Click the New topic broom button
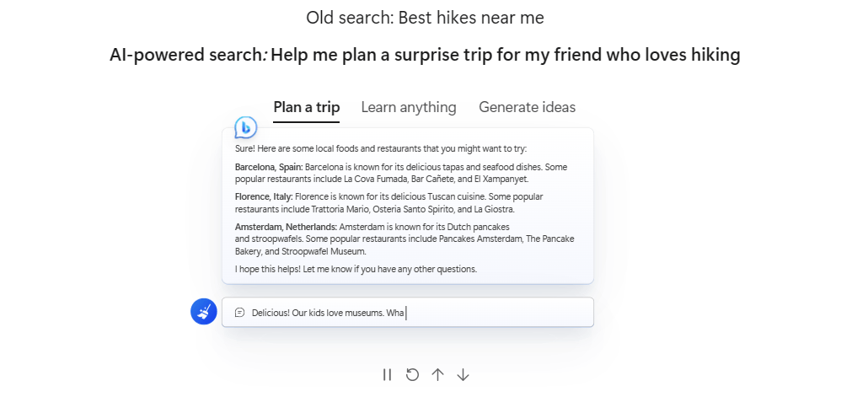868x397 pixels. pyautogui.click(x=204, y=312)
